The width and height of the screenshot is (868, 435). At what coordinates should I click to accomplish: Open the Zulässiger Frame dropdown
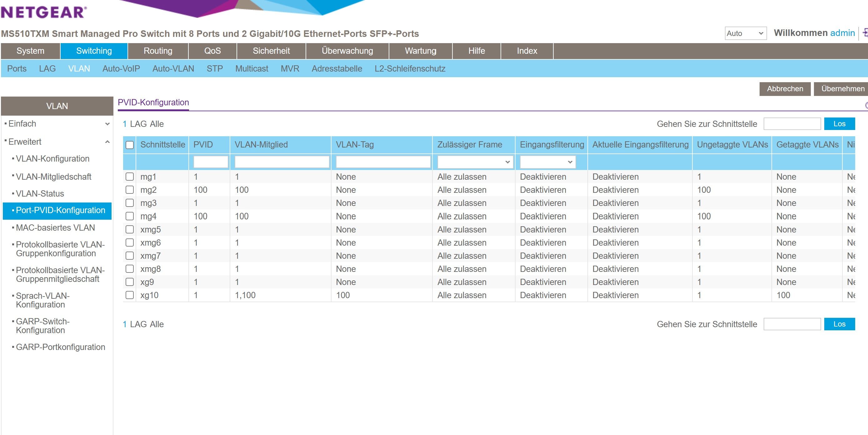[x=475, y=162]
